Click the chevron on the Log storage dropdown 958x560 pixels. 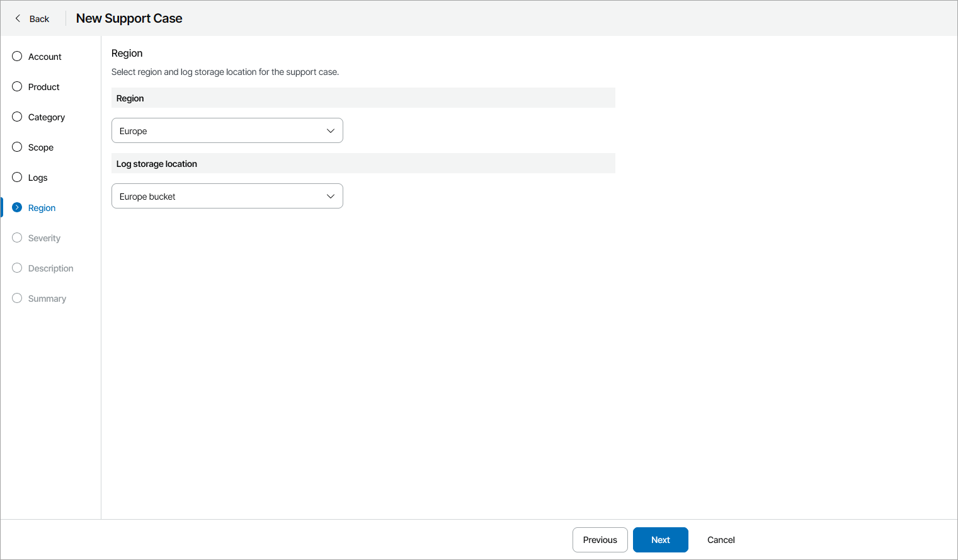pyautogui.click(x=330, y=196)
